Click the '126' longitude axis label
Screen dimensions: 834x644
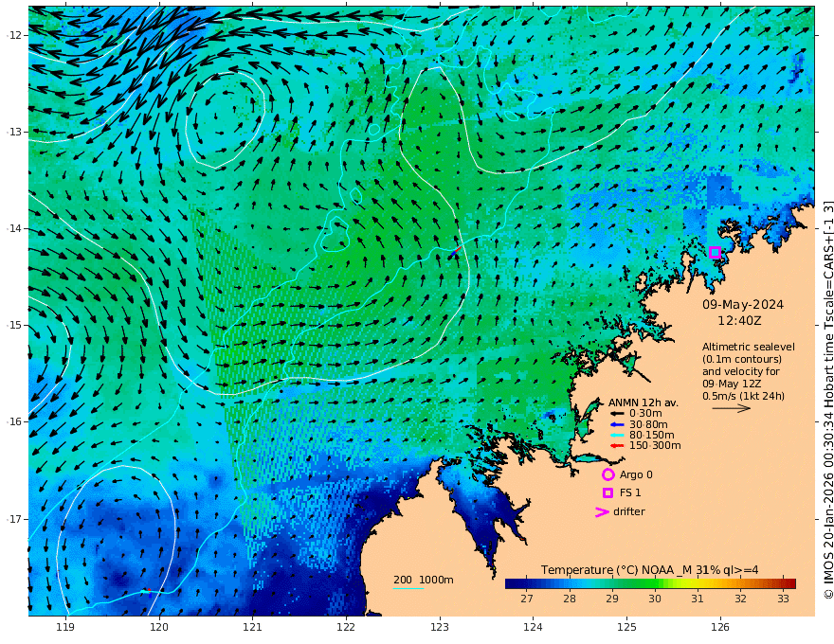[720, 628]
